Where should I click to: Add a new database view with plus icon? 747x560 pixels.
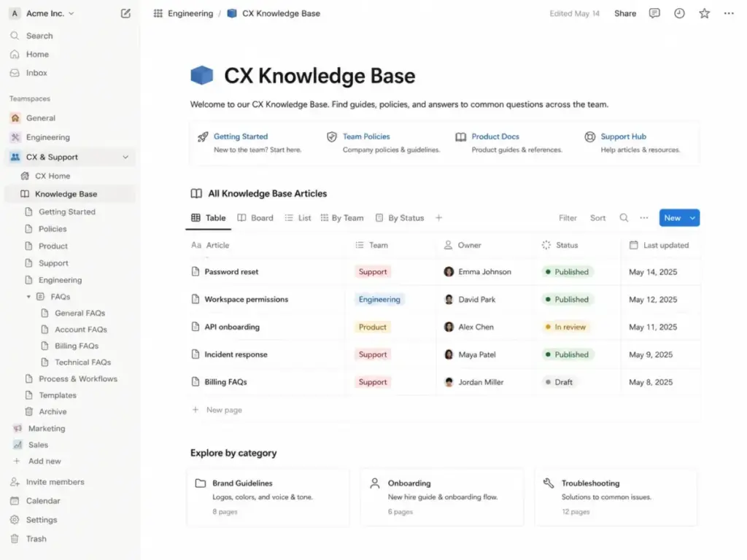point(438,217)
